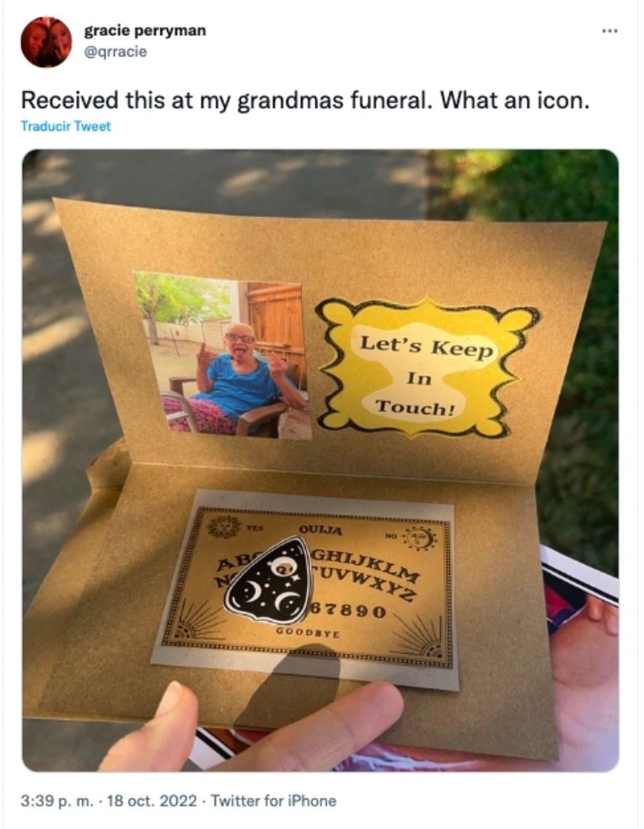This screenshot has height=829, width=644.
Task: Click the moon symbol beside NO
Action: pos(418,539)
